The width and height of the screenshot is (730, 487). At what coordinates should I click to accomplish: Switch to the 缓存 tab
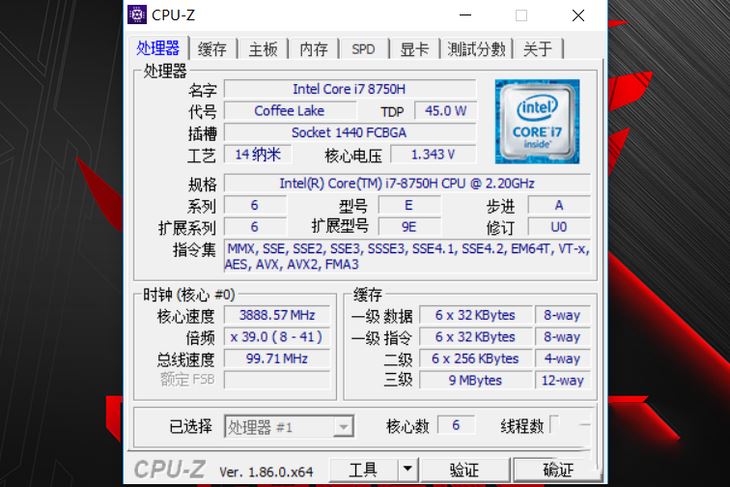[x=212, y=49]
